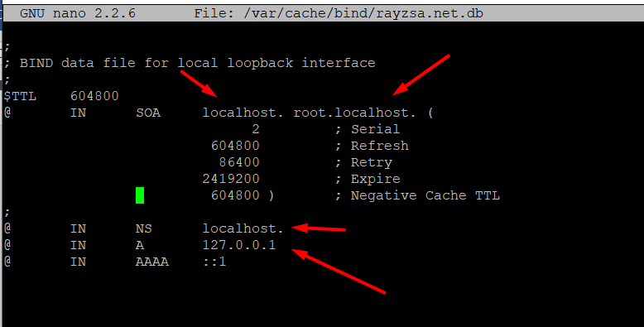644x327 pixels.
Task: Click the '; Refresh' comment
Action: (372, 146)
